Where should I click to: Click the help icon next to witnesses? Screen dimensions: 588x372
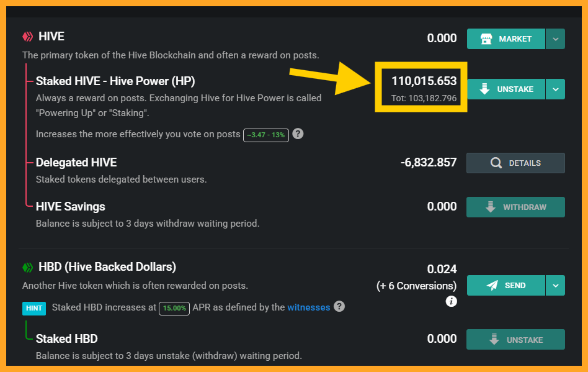(x=339, y=306)
